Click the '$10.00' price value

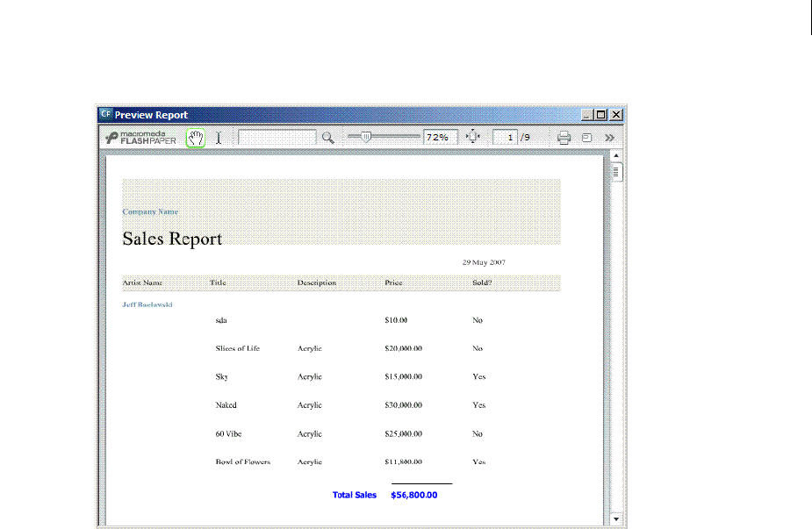click(396, 320)
